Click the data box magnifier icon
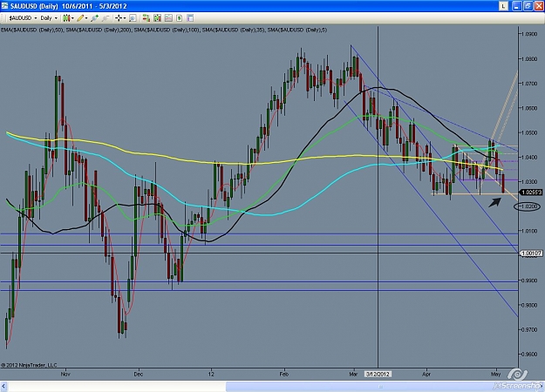The height and width of the screenshot is (392, 545). pyautogui.click(x=133, y=18)
